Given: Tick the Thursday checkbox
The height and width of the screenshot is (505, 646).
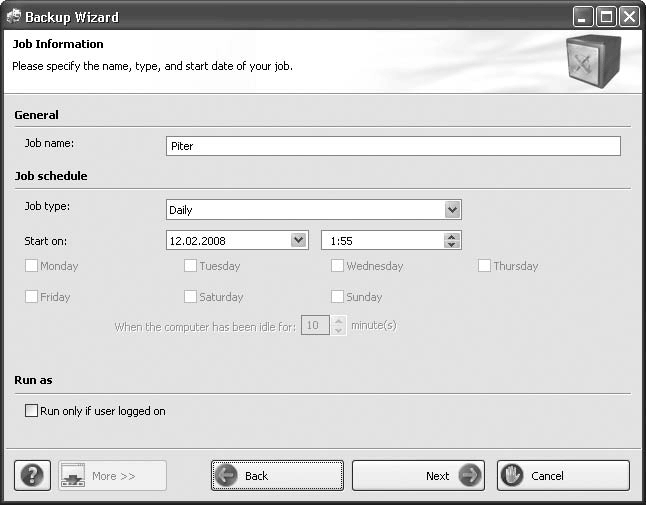Looking at the screenshot, I should click(485, 266).
